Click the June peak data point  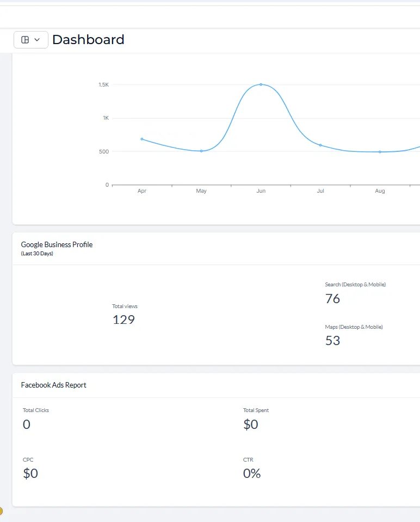pyautogui.click(x=261, y=84)
